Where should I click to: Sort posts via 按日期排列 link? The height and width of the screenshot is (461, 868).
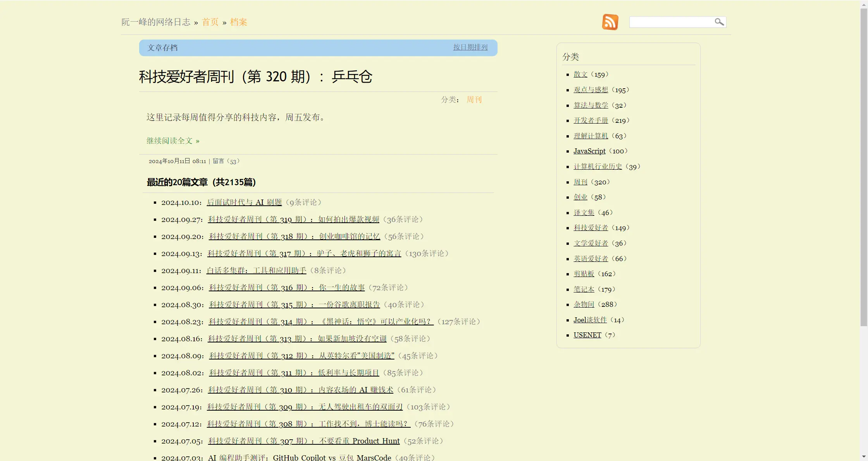pos(470,47)
